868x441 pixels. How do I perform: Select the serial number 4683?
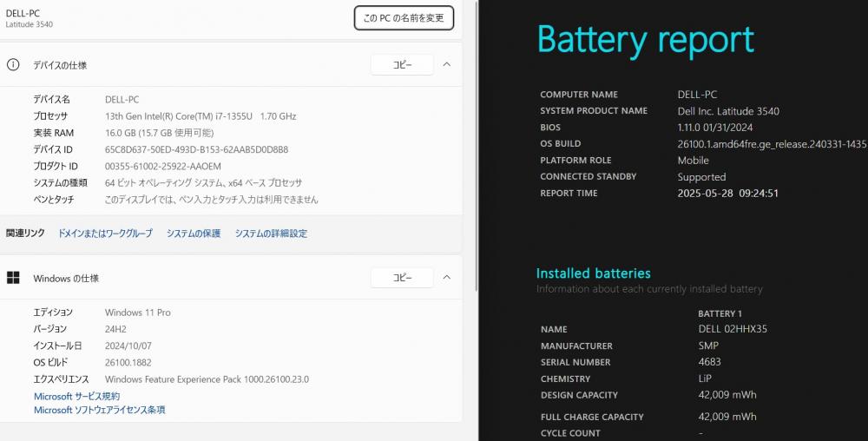710,362
